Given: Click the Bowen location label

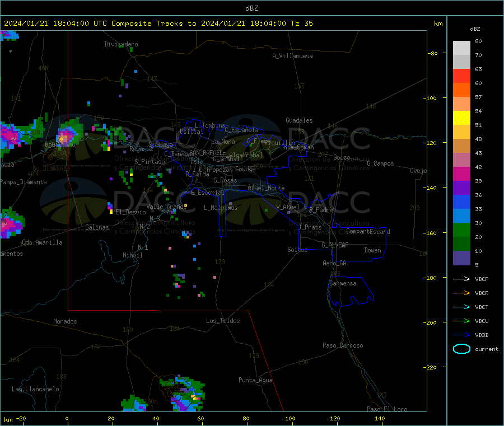Looking at the screenshot, I should (x=372, y=250).
